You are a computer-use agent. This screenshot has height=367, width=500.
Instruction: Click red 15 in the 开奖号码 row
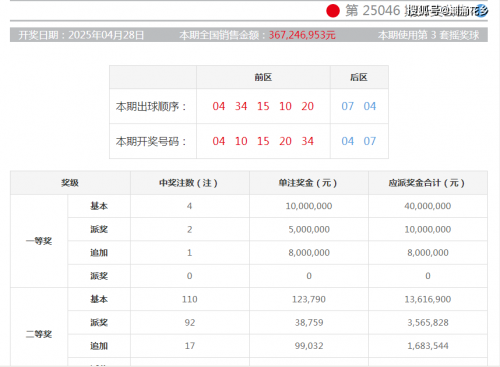263,141
